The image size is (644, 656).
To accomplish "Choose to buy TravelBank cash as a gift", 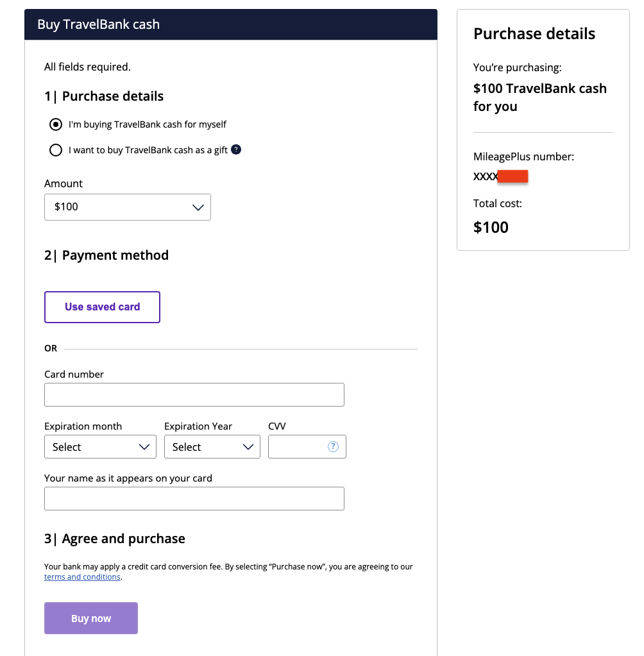I will pyautogui.click(x=55, y=149).
